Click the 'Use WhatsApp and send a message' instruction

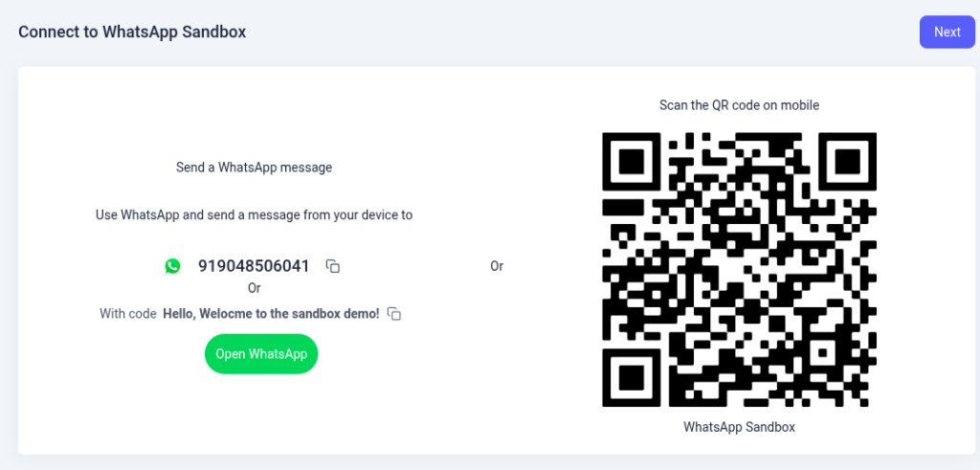pyautogui.click(x=254, y=215)
